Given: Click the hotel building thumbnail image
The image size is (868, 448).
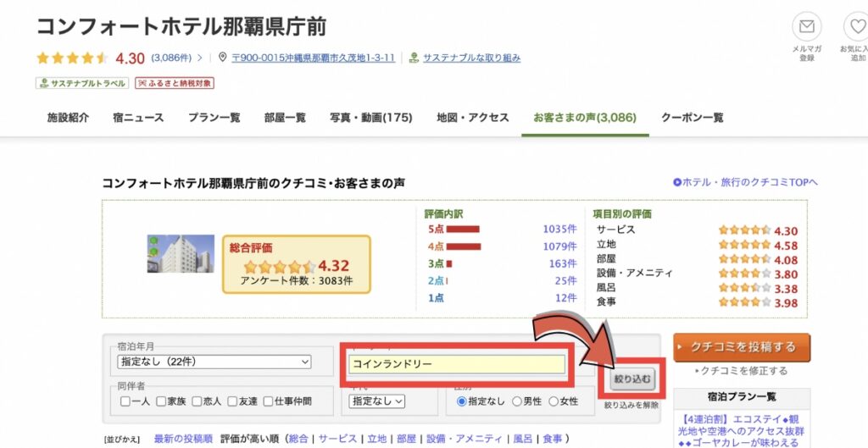Looking at the screenshot, I should [x=175, y=253].
